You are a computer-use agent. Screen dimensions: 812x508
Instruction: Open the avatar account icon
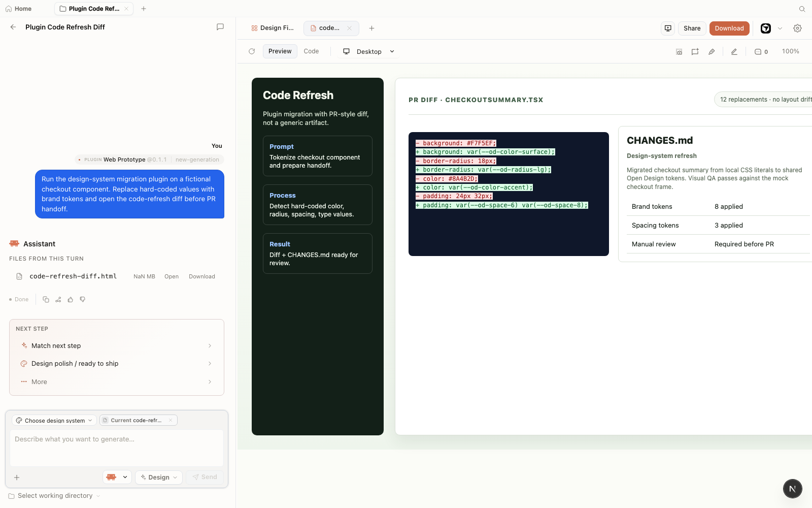766,28
